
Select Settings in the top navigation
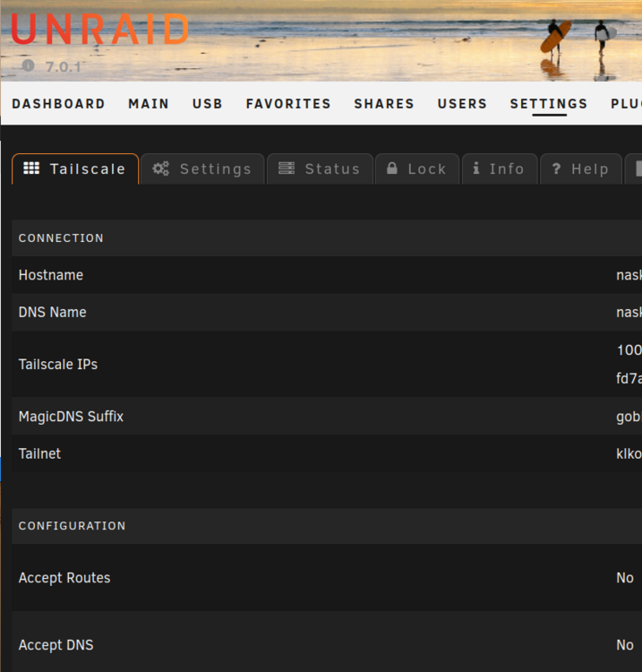tap(549, 104)
